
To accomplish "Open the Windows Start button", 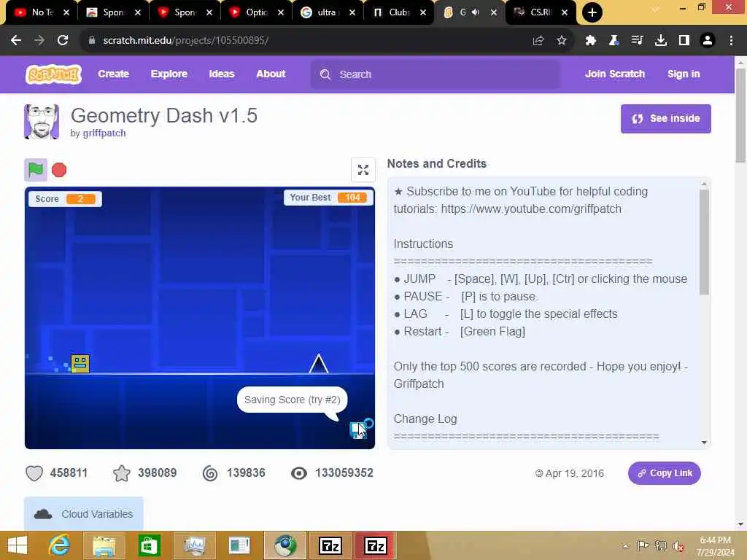I will tap(18, 545).
